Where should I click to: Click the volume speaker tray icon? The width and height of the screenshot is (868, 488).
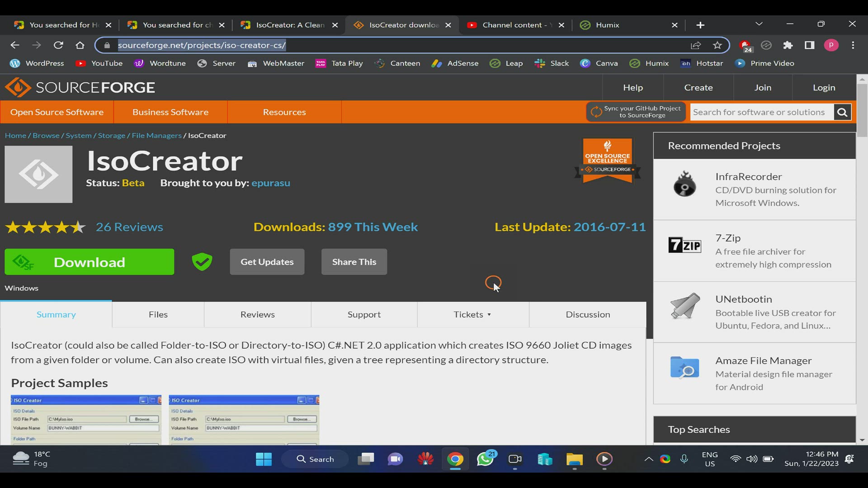(x=751, y=459)
